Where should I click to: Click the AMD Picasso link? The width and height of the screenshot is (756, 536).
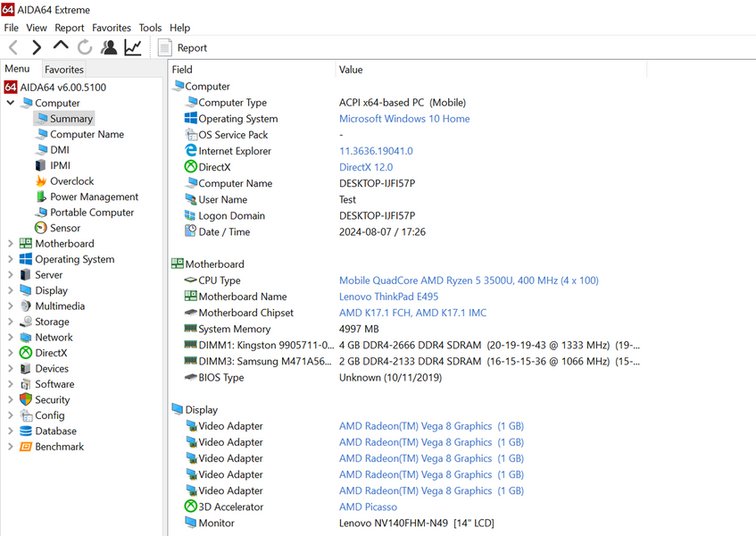pyautogui.click(x=368, y=507)
